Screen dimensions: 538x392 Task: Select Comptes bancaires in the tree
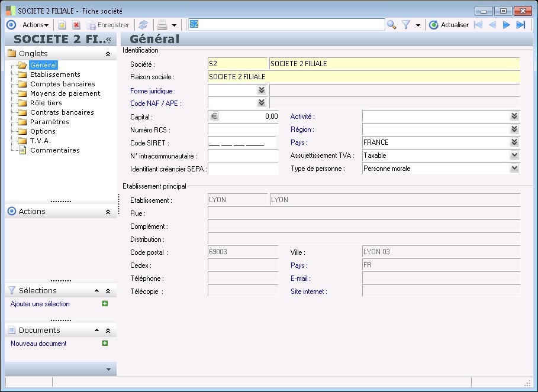pyautogui.click(x=63, y=84)
